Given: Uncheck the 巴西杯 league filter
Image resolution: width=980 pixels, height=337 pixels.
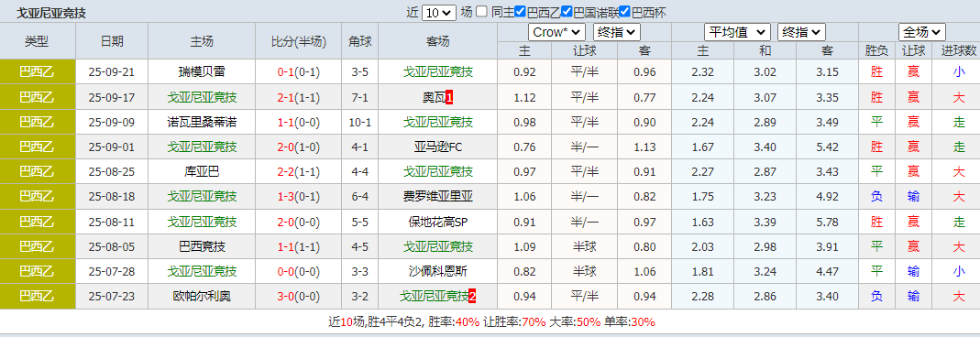Looking at the screenshot, I should pos(624,11).
